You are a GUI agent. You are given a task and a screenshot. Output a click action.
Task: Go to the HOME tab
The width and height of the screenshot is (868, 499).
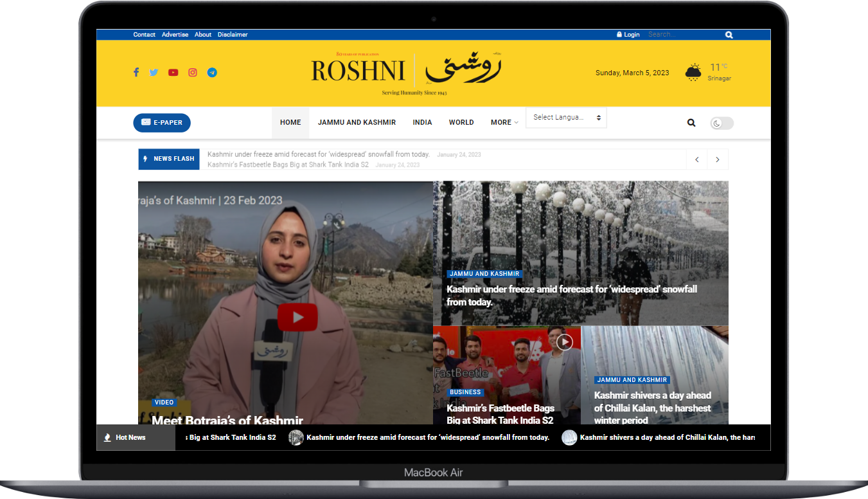tap(290, 122)
